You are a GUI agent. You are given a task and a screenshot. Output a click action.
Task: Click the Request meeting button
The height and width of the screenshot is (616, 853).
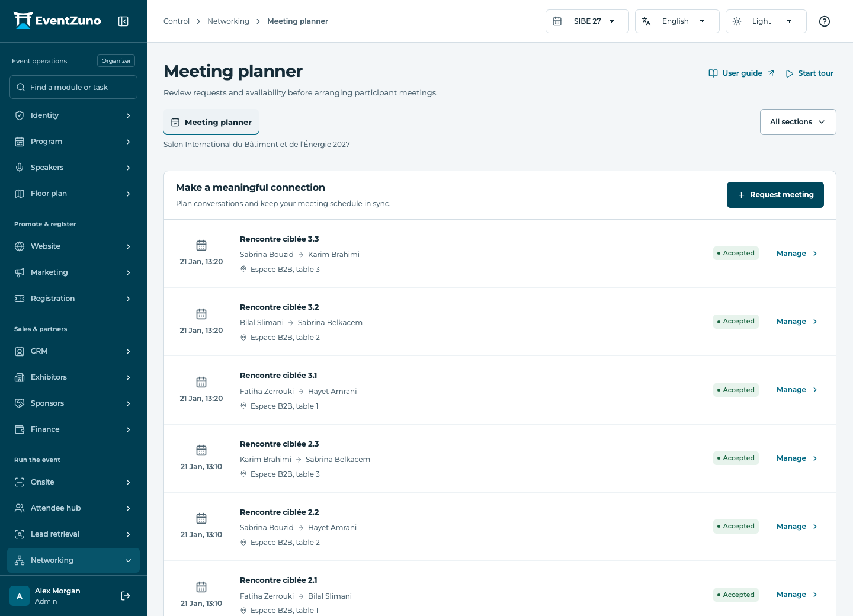775,195
